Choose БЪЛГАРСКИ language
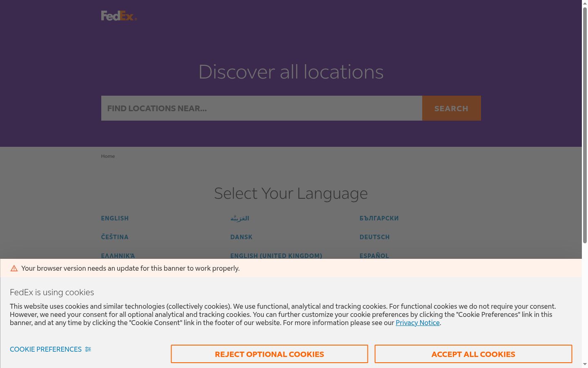Image resolution: width=588 pixels, height=368 pixels. click(x=379, y=218)
